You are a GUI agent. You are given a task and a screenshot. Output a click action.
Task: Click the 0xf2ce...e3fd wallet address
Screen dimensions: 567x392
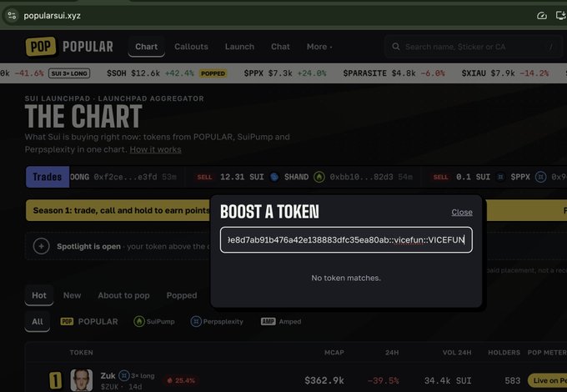pos(125,177)
